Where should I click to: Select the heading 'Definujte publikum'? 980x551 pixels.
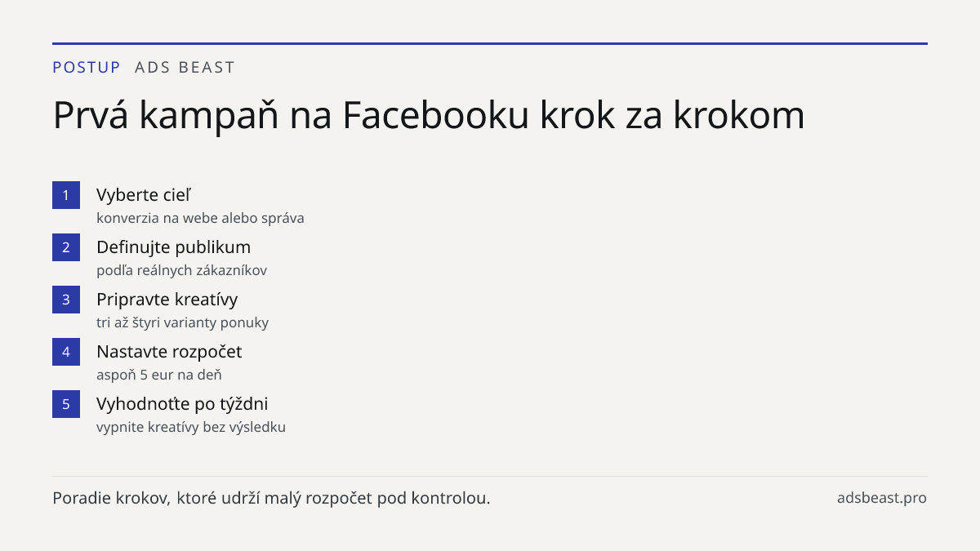click(x=173, y=247)
